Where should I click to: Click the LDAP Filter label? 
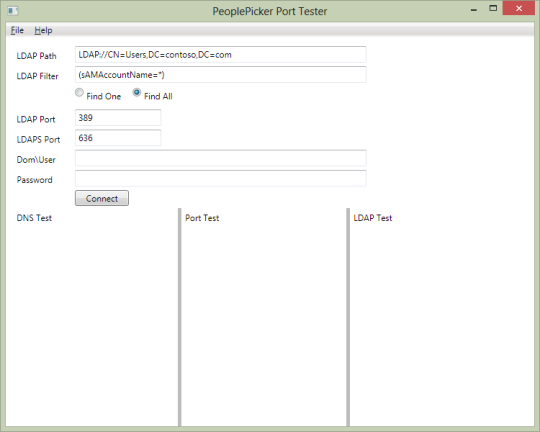pos(38,76)
